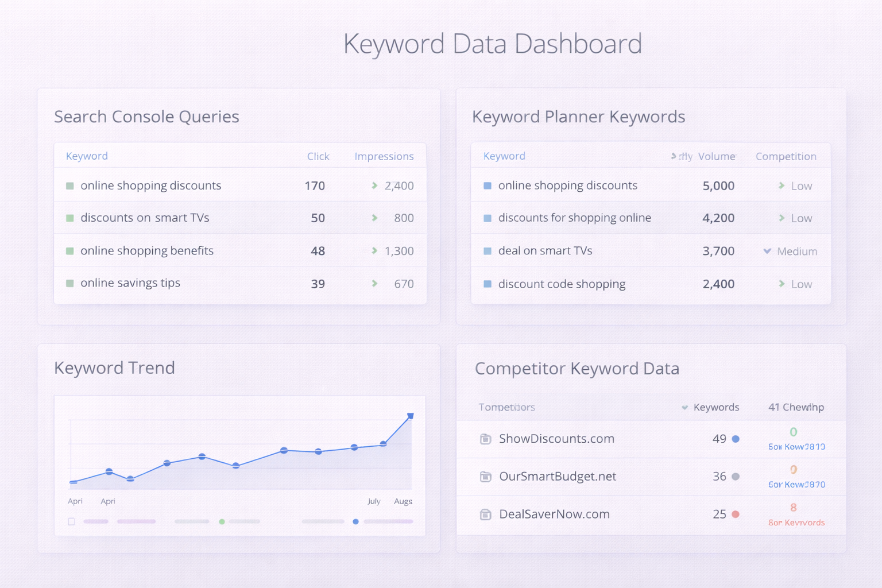Click the arrow icon beside 2,400 impressions

tap(374, 185)
